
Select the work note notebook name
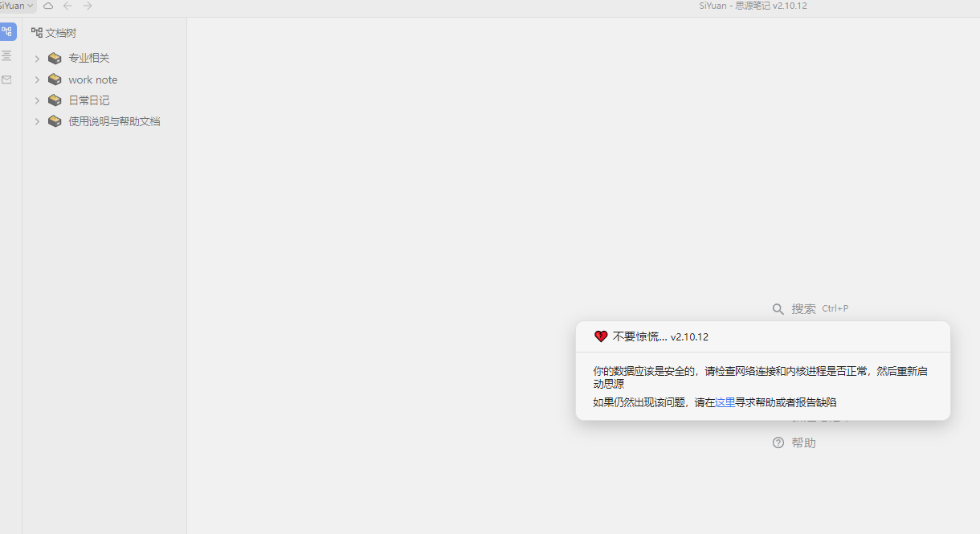pyautogui.click(x=93, y=79)
